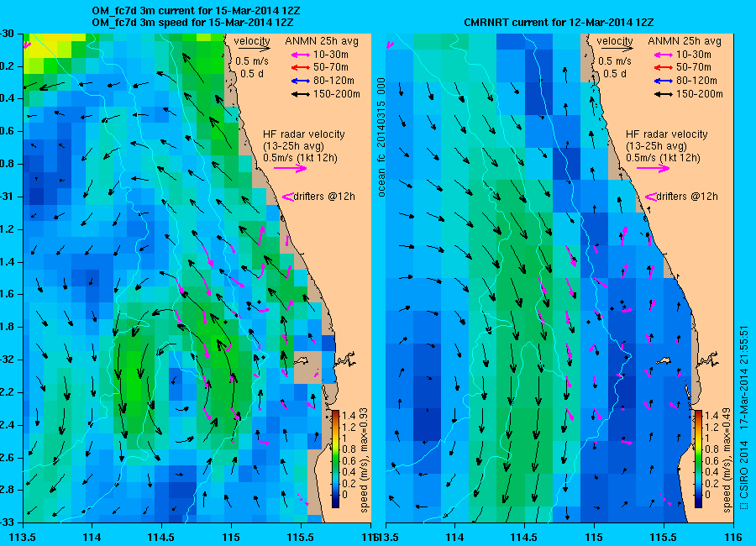Click longitude label 114 on left panel axis
The image size is (756, 546).
tap(92, 537)
